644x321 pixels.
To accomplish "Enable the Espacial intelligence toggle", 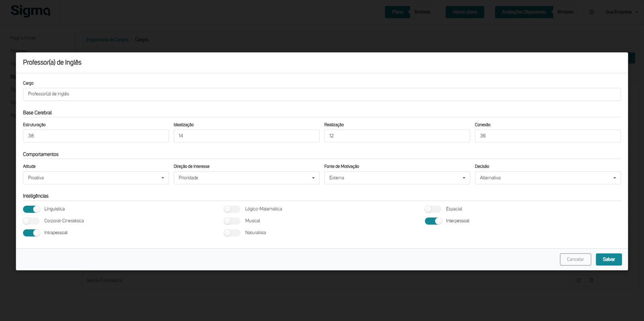I will point(433,209).
